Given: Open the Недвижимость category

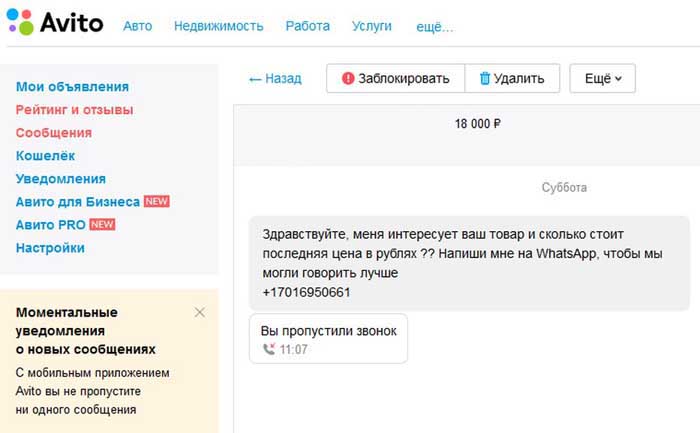Looking at the screenshot, I should [219, 26].
